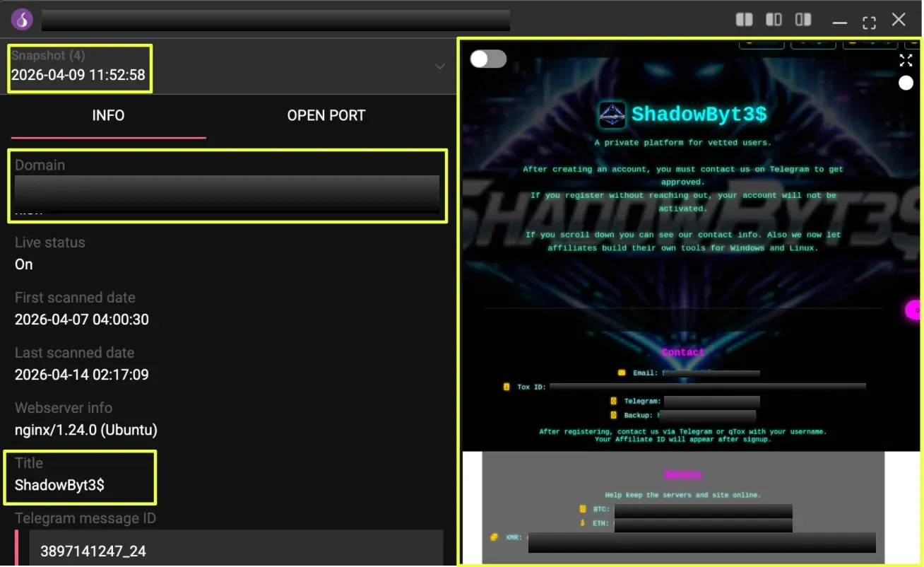Switch to the INFO tab
This screenshot has width=924, height=567.
108,115
